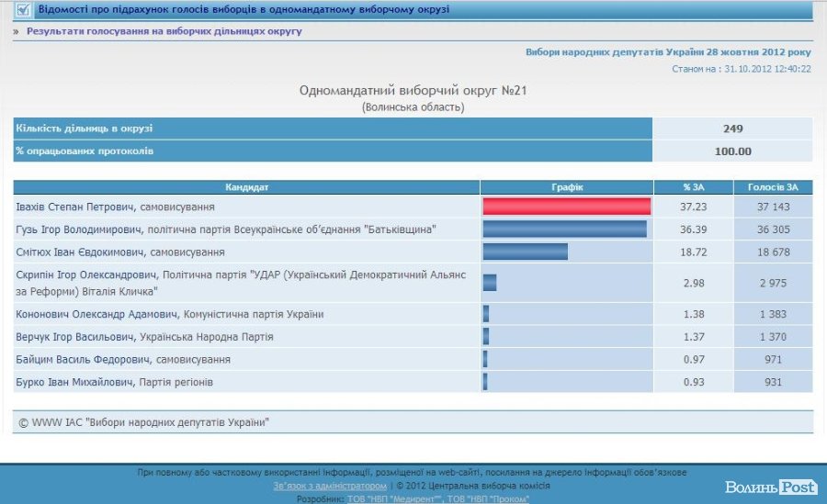The height and width of the screenshot is (504, 827).
Task: Click the checkmark icon in the page header
Action: (x=23, y=10)
